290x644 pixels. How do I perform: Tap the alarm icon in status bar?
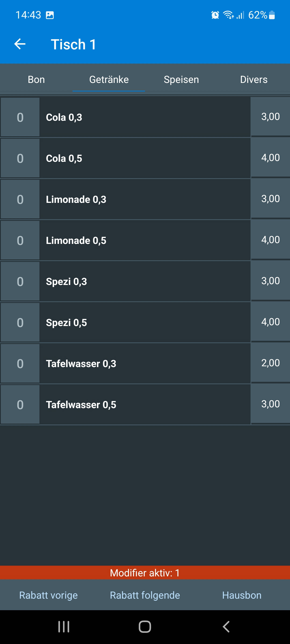pos(215,15)
